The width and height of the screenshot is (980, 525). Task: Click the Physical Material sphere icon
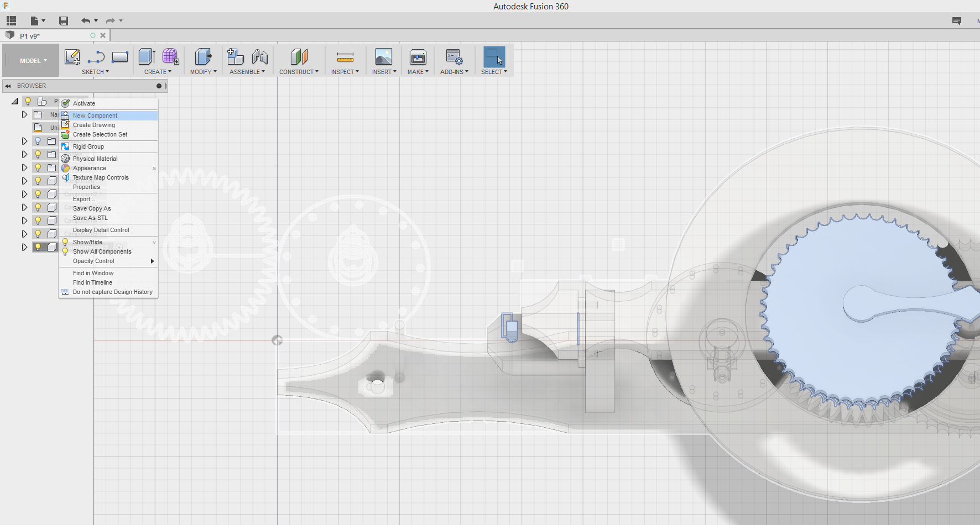65,159
